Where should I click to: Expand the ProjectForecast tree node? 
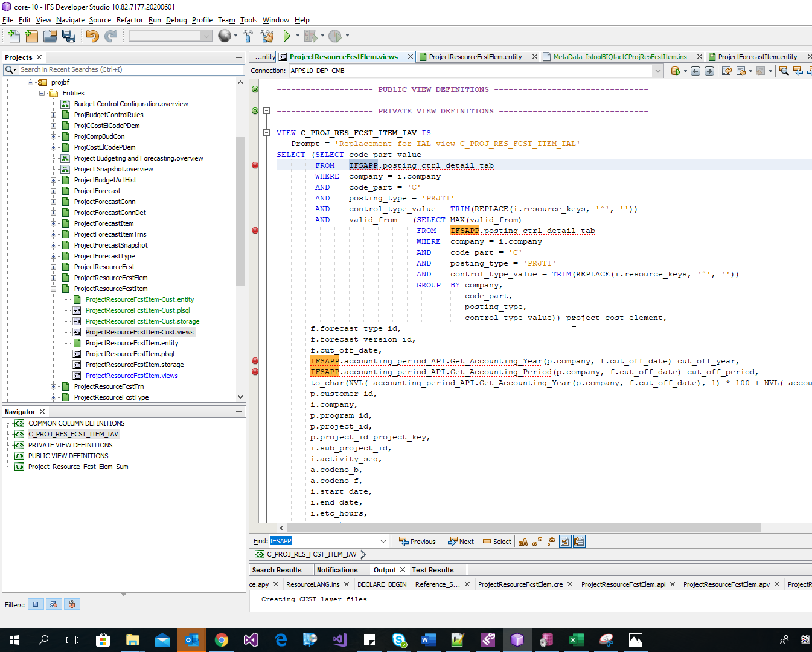tap(54, 191)
